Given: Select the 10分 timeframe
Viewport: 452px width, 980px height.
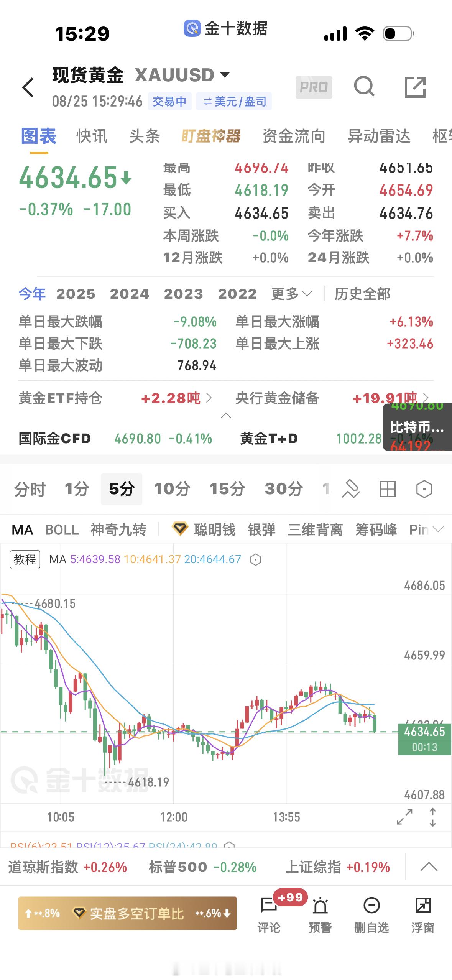Looking at the screenshot, I should pyautogui.click(x=172, y=489).
